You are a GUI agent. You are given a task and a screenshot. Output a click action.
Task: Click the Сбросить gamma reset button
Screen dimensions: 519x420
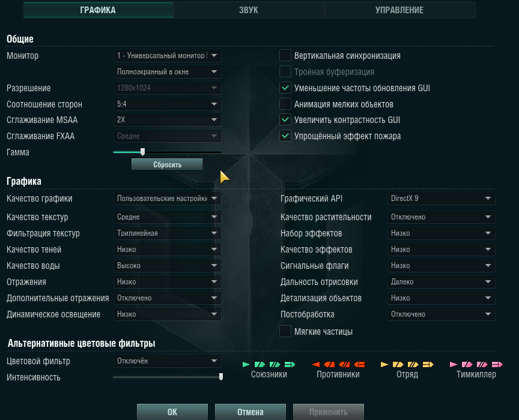[x=167, y=164]
